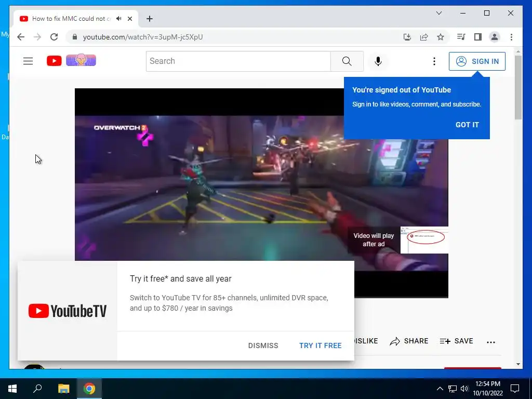Open the Windows Start menu
Image resolution: width=532 pixels, height=399 pixels.
coord(12,389)
